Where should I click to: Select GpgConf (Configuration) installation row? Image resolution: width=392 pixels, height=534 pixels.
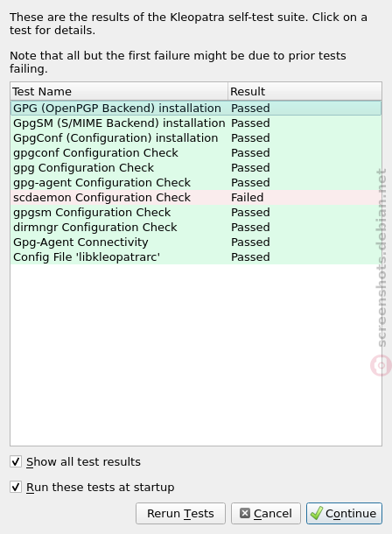click(x=196, y=138)
